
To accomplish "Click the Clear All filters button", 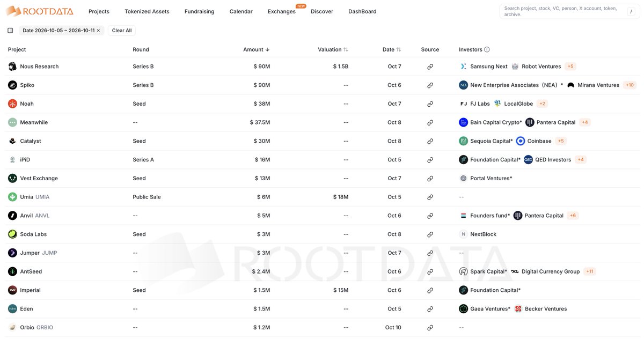I will 122,31.
